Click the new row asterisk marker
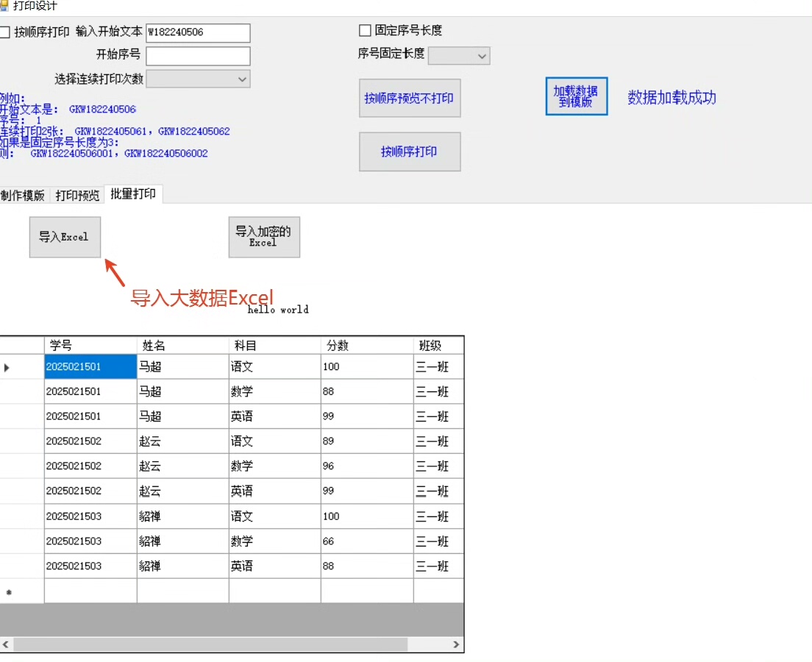 (9, 592)
